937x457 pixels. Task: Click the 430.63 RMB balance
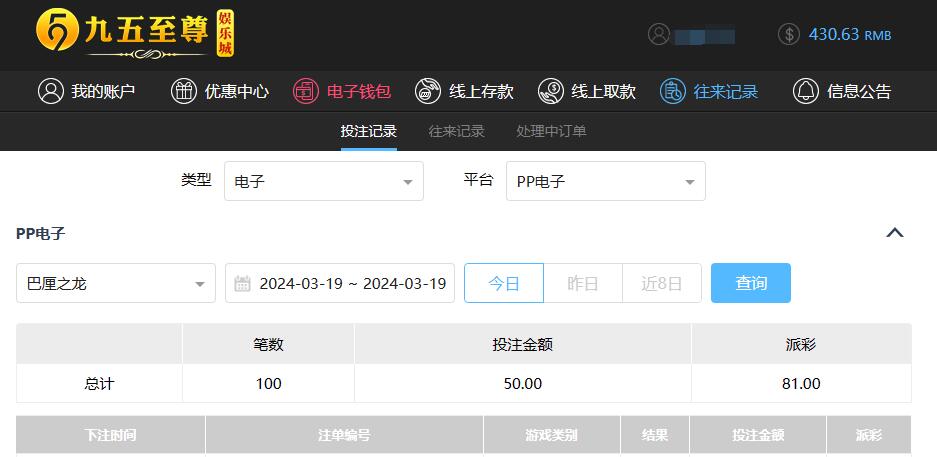coord(850,34)
